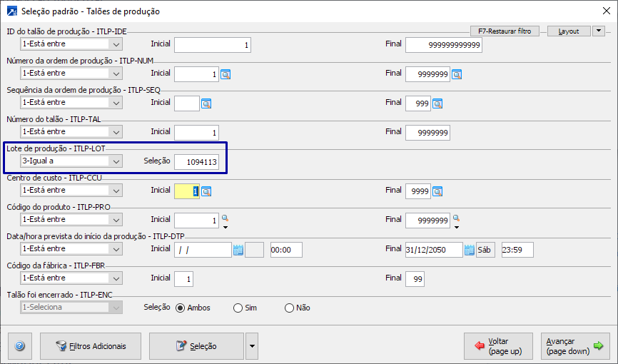Open product code Inicial magnifier search
This screenshot has width=618, height=364.
(225, 219)
